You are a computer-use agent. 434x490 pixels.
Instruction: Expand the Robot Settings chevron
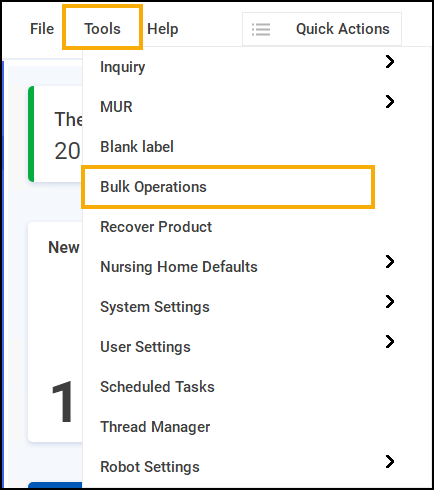tap(390, 462)
